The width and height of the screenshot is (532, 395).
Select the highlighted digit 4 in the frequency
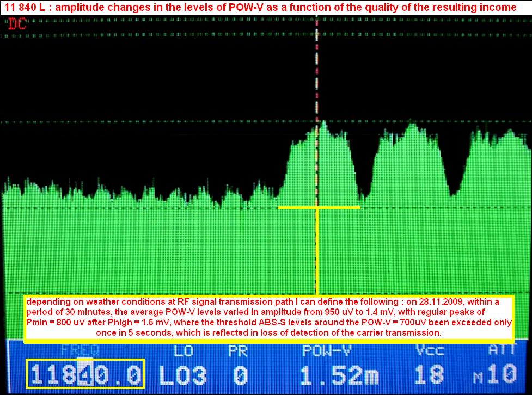[x=84, y=375]
